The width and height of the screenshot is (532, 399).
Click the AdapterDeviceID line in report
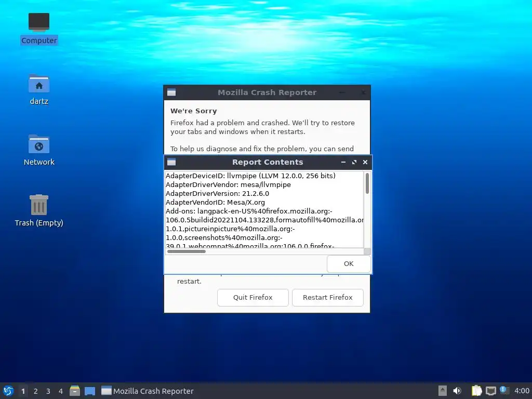[x=250, y=176]
